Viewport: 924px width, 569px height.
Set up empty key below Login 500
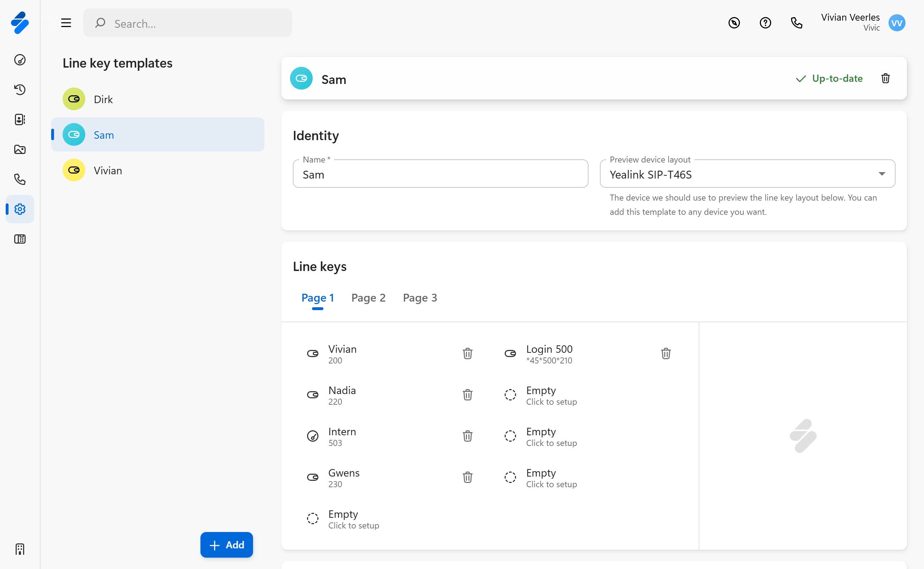pyautogui.click(x=551, y=395)
